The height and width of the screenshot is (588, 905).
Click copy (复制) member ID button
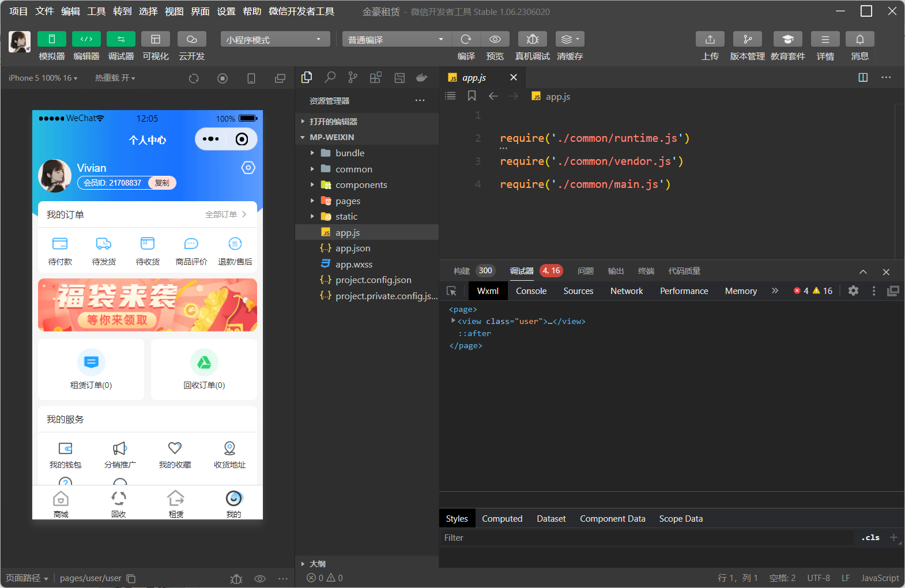[x=162, y=183]
